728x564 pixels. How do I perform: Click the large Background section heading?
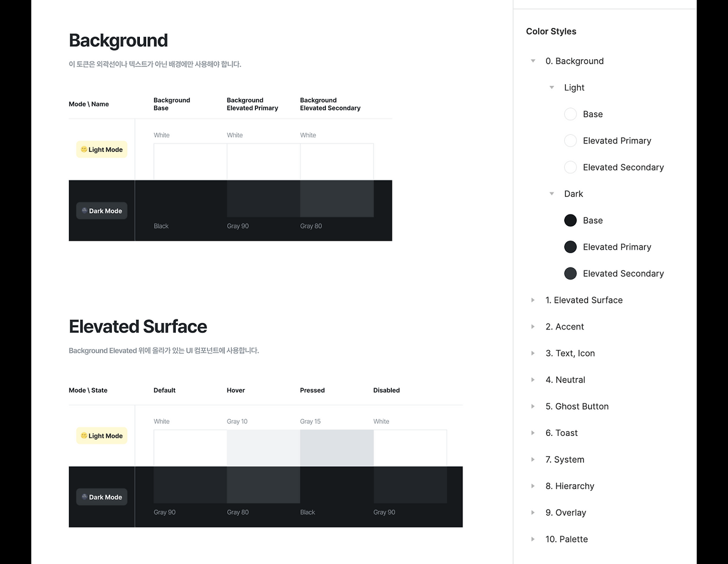(x=118, y=40)
